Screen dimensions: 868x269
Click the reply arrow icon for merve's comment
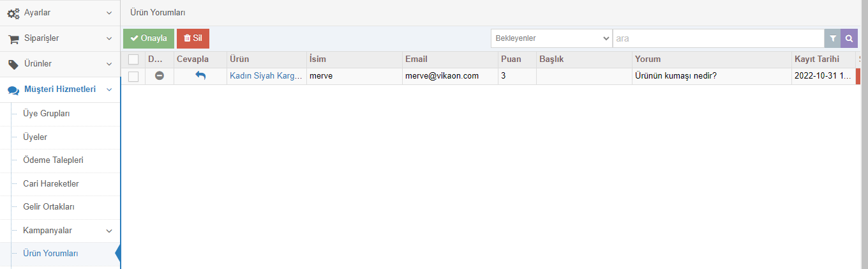point(200,75)
